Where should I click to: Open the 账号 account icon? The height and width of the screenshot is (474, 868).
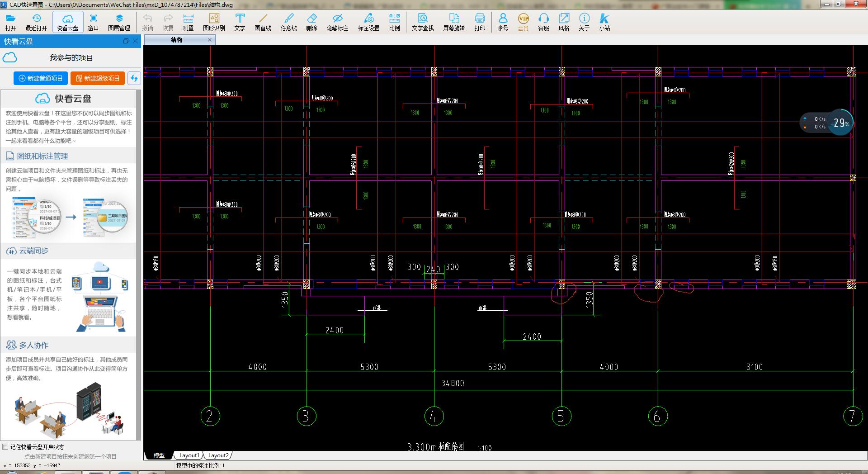[x=503, y=22]
